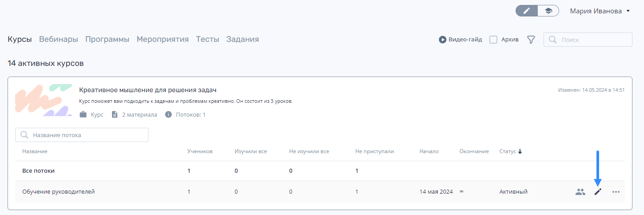Click the info icon beside Потоков: 1
Screen dimensions: 644x215
pyautogui.click(x=168, y=114)
